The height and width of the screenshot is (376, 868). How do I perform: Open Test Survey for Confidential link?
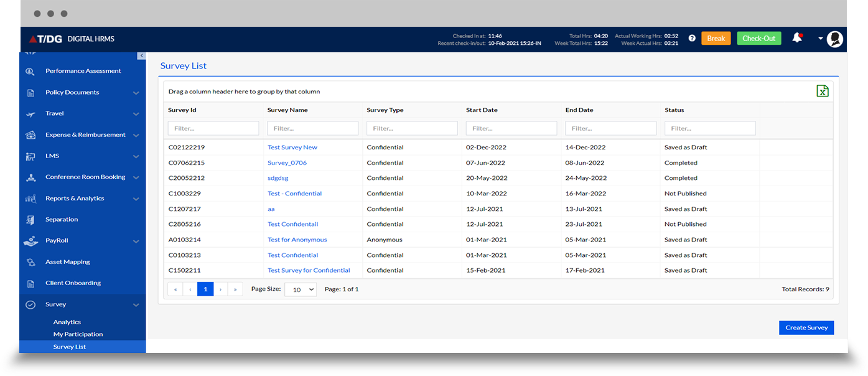click(309, 271)
